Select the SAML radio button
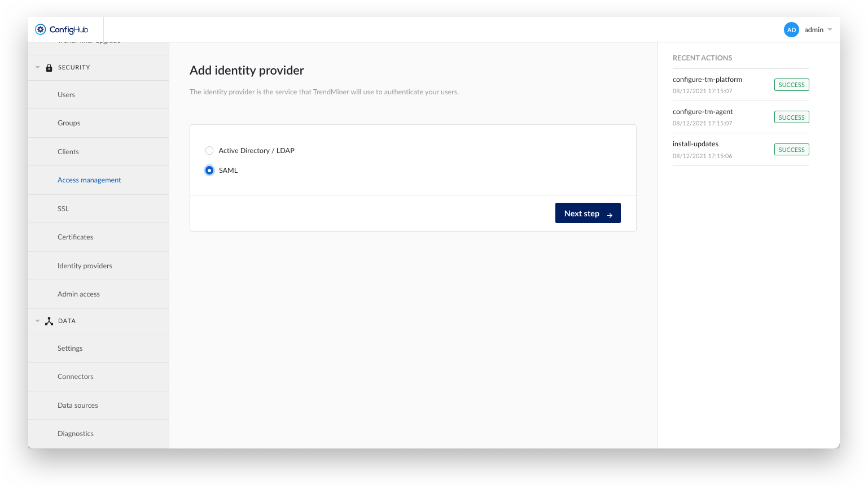This screenshot has height=488, width=868. coord(209,171)
